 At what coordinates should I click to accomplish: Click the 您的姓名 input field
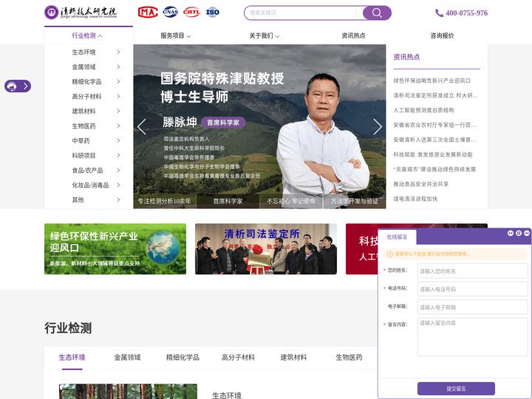(x=472, y=271)
